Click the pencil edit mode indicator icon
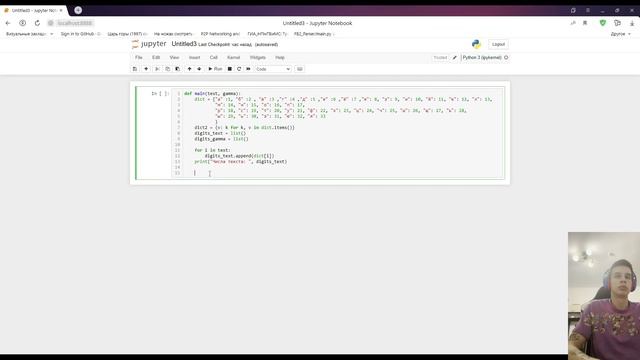The width and height of the screenshot is (640, 360). coord(455,58)
